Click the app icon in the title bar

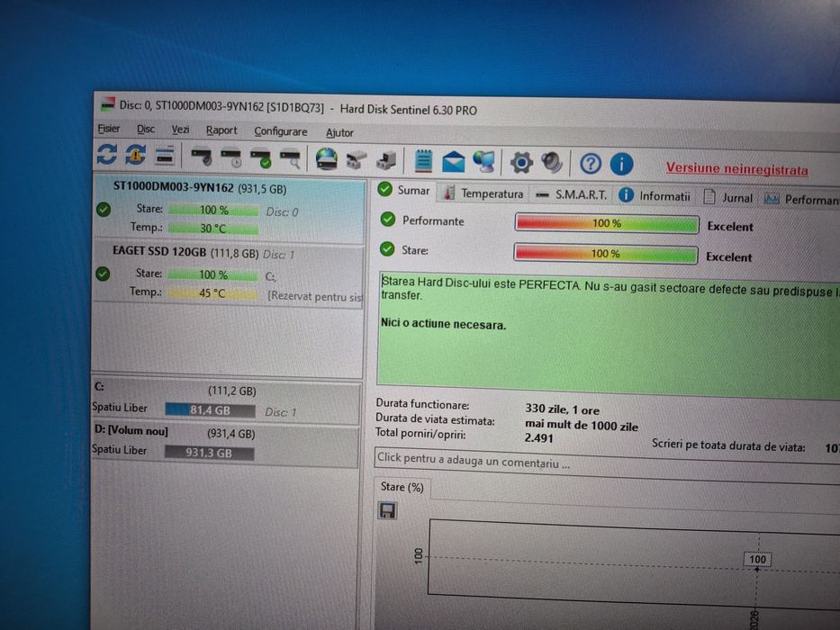pyautogui.click(x=108, y=103)
